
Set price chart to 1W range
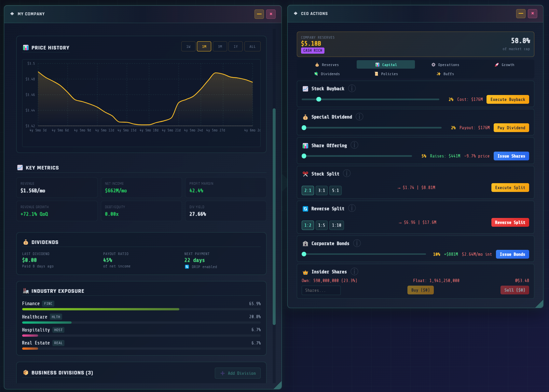pyautogui.click(x=188, y=47)
